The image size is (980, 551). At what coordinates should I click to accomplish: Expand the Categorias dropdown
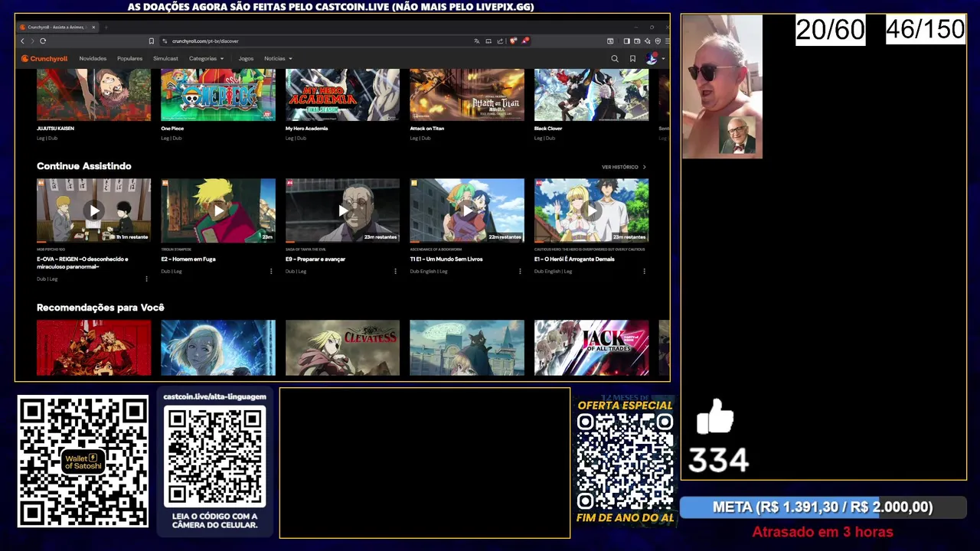(207, 58)
